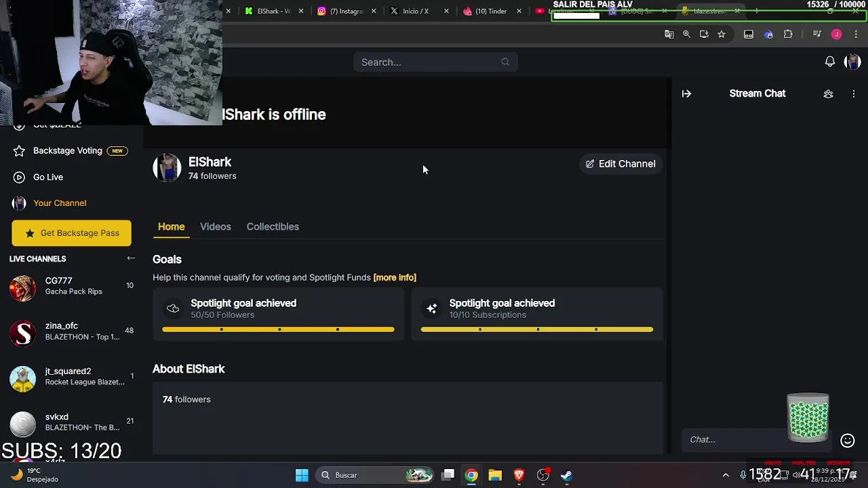Click weather widget 19°C Despejado

point(34,475)
